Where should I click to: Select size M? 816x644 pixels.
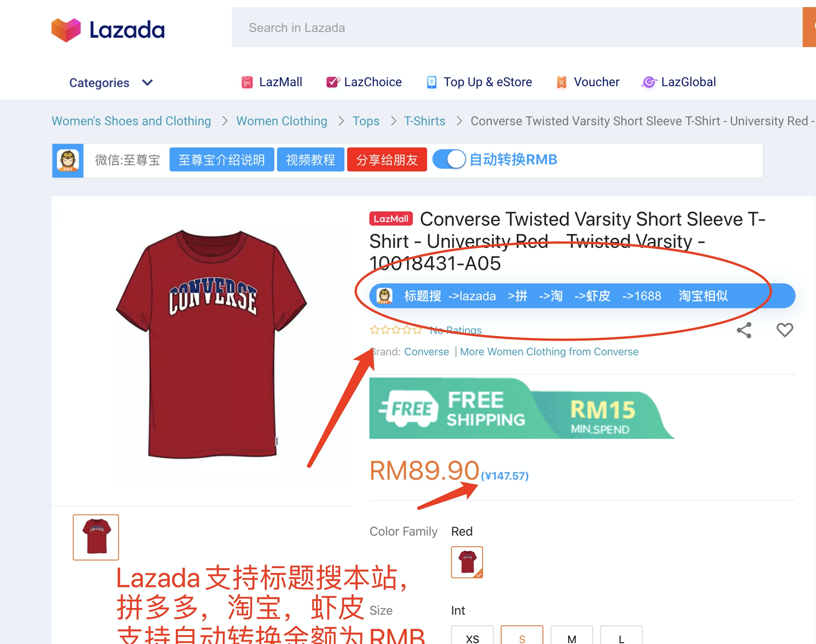(x=571, y=636)
